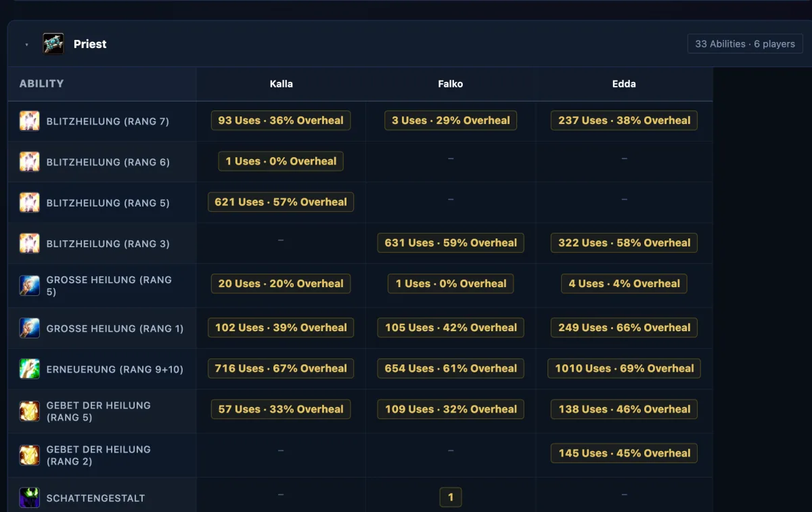The width and height of the screenshot is (812, 512).
Task: Click the 109 Uses · 32% Overheal badge
Action: pos(451,409)
